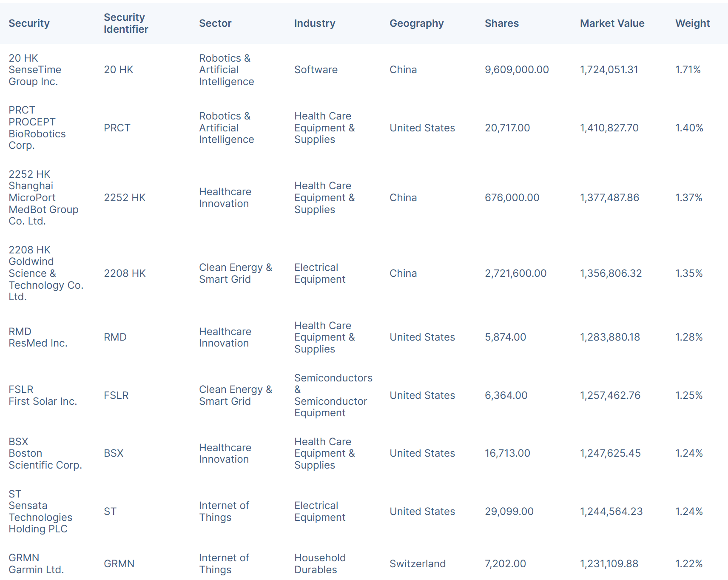Select the 1,724,051.31 market value cell
This screenshot has width=728, height=580.
tap(609, 70)
